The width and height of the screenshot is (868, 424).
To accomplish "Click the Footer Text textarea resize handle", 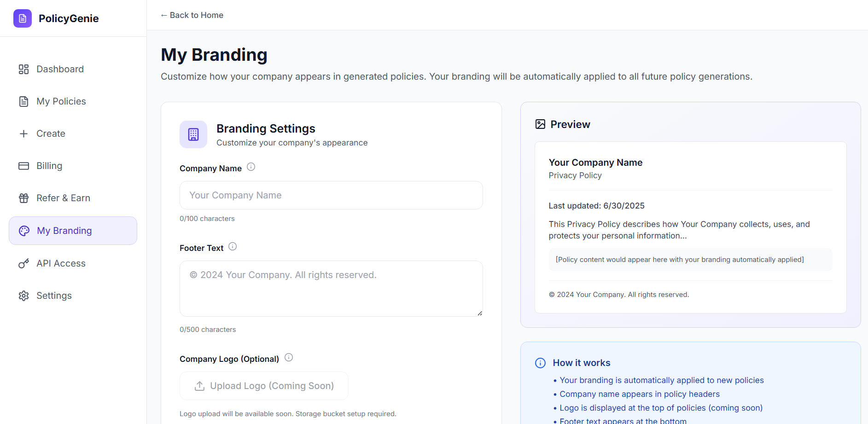I will (x=480, y=313).
